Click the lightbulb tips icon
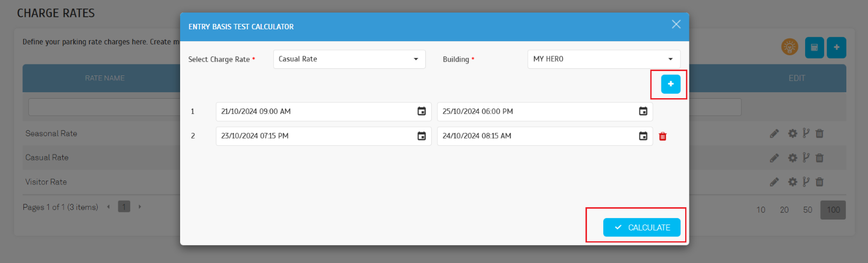Image resolution: width=868 pixels, height=263 pixels. click(789, 47)
